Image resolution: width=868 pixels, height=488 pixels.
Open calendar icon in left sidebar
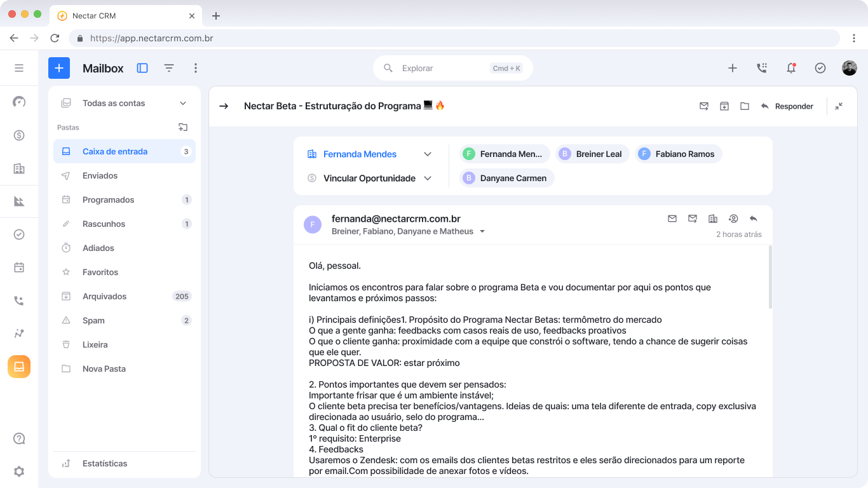click(x=19, y=268)
